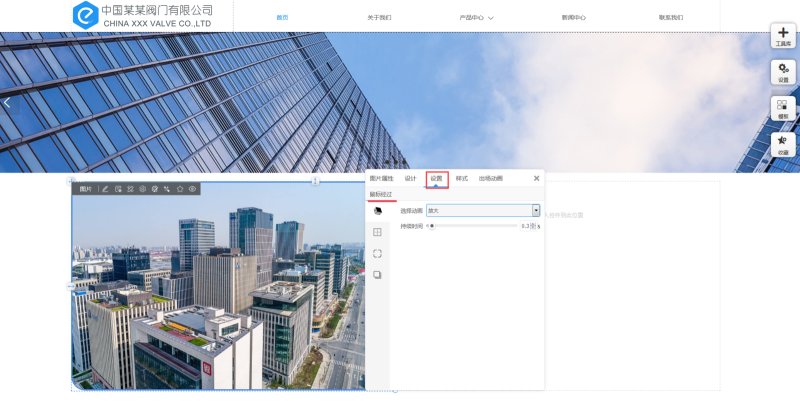This screenshot has width=800, height=405.
Task: Click the star icon on image toolbar
Action: [180, 188]
